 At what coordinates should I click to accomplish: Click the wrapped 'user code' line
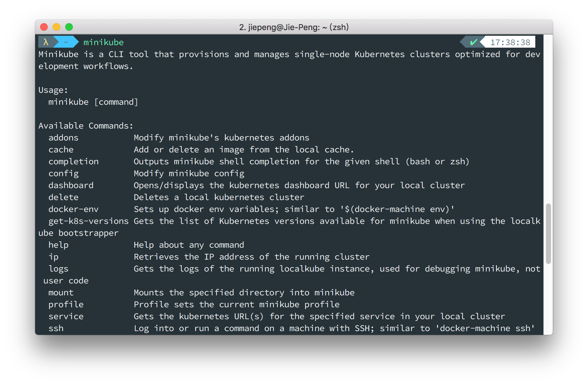[66, 281]
